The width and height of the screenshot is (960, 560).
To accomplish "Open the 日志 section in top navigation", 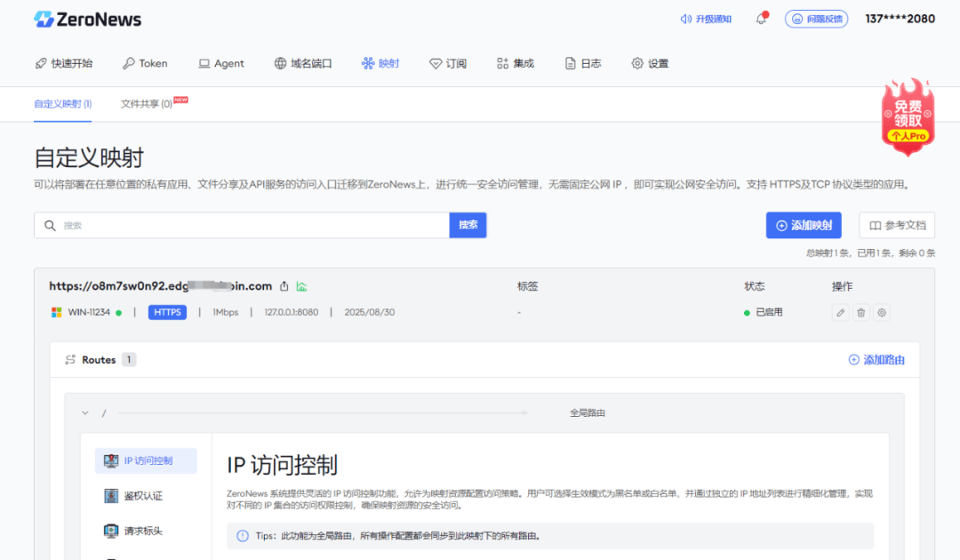I will [582, 63].
